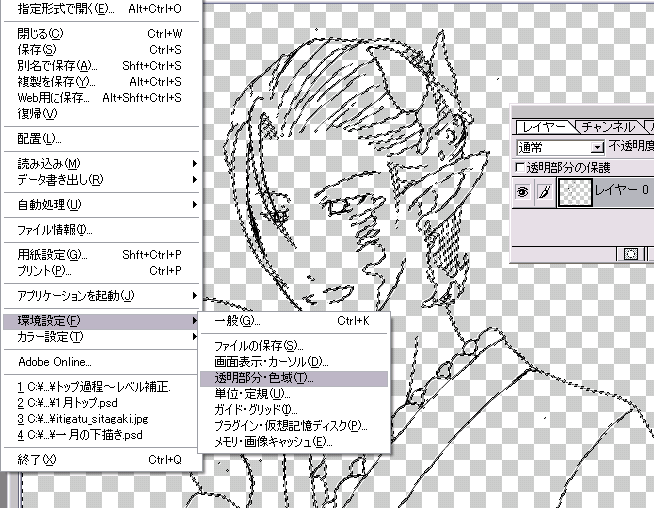The width and height of the screenshot is (654, 508).
Task: Choose 指定形式で開く from the File menu
Action: (102, 9)
